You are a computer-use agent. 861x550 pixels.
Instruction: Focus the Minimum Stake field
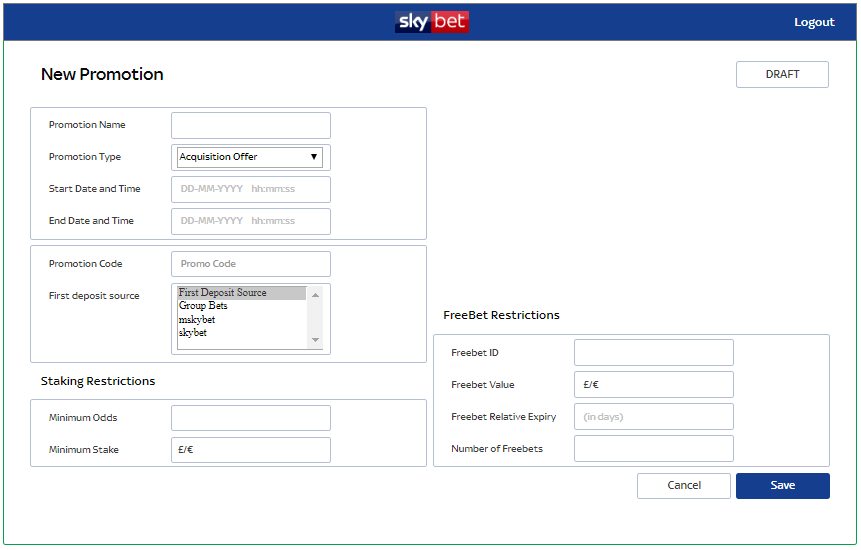(251, 450)
